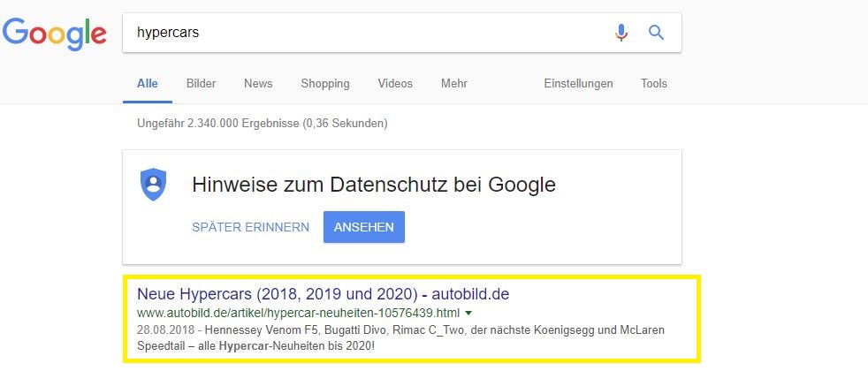Open the Tools option
The image size is (868, 371).
pyautogui.click(x=654, y=84)
